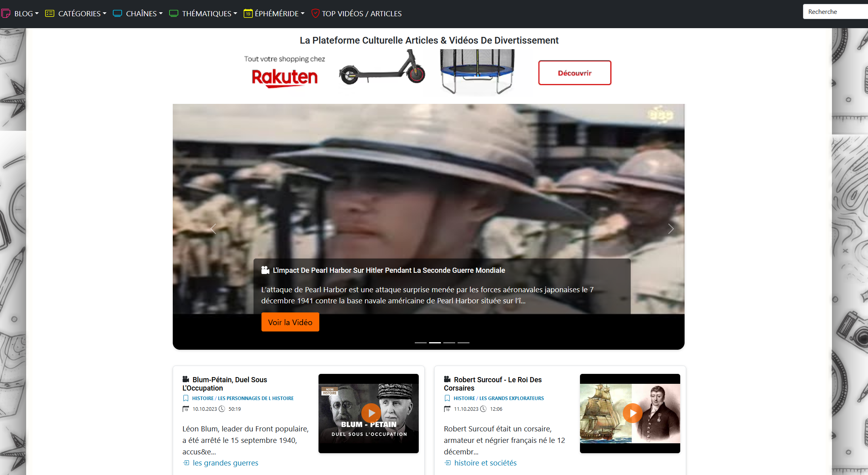Click the bookmark icon next to HISTOIRE under Blum-Pétain
868x475 pixels.
tap(186, 398)
